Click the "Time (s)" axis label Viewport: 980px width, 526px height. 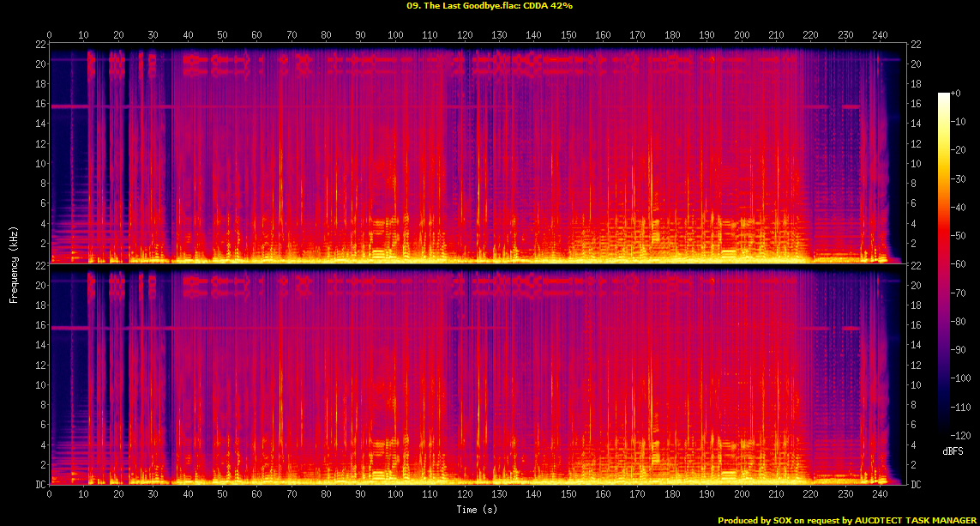tap(477, 510)
